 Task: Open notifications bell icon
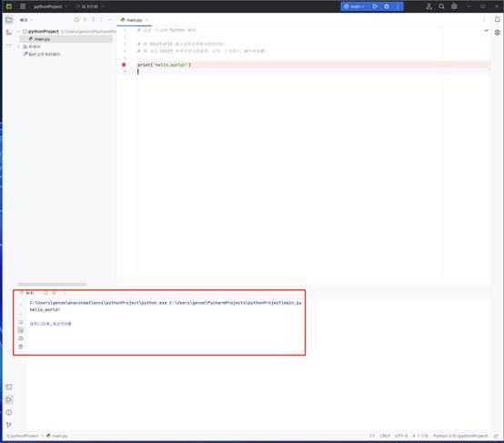click(498, 20)
